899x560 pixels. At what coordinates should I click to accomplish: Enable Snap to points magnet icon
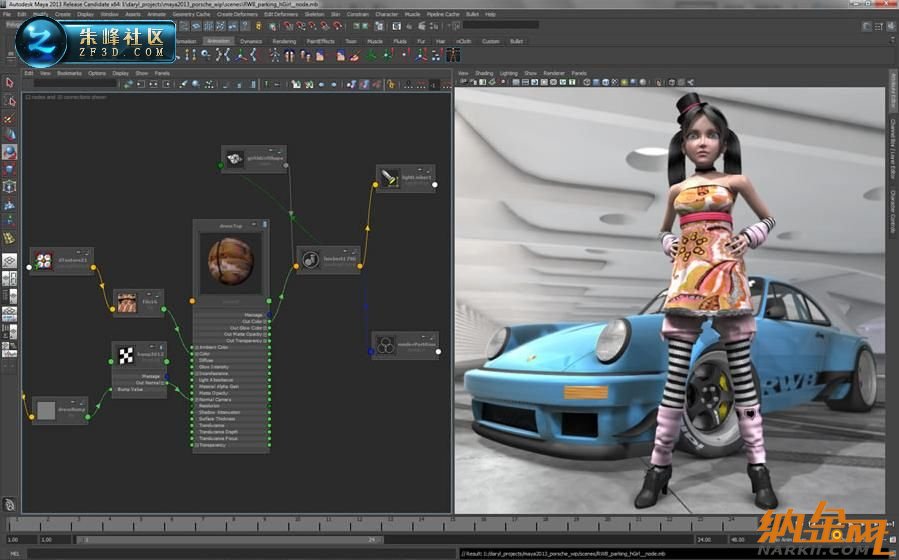[312, 26]
